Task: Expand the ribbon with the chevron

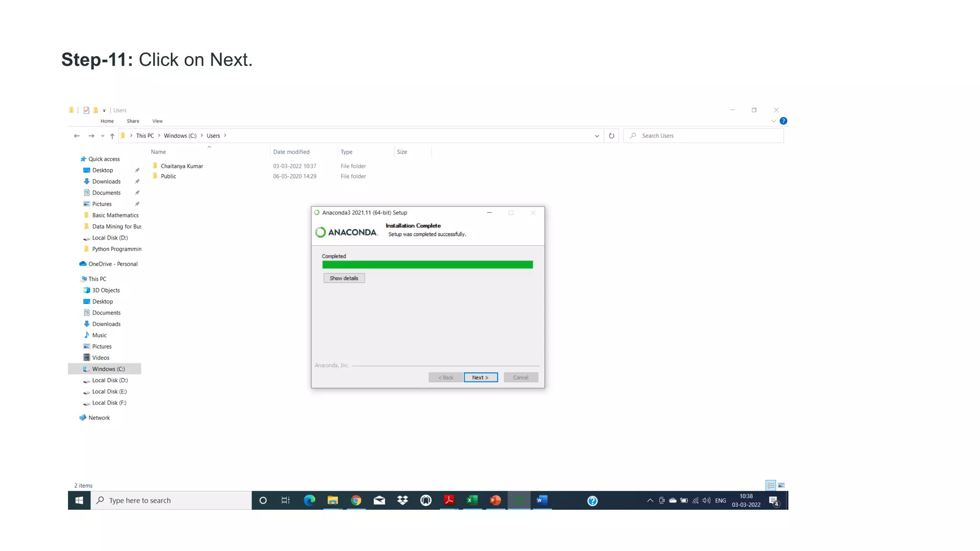Action: pos(773,121)
